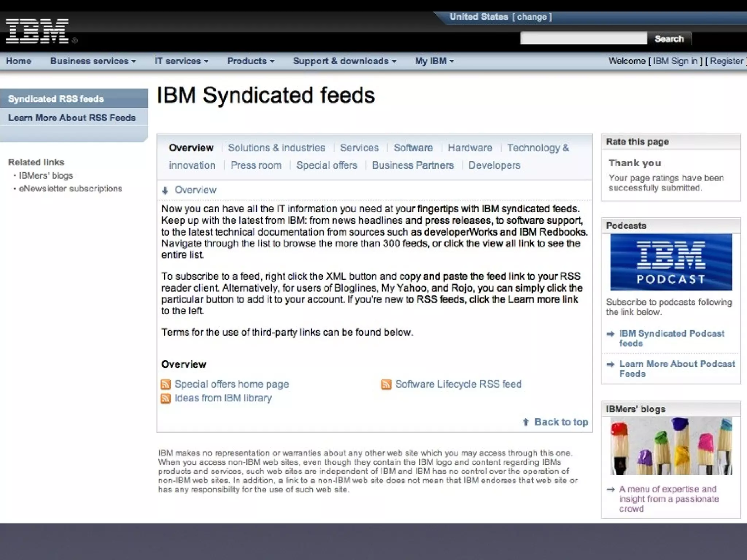Expand the Products dropdown in navigation
Viewport: 747px width, 560px height.
pyautogui.click(x=251, y=61)
